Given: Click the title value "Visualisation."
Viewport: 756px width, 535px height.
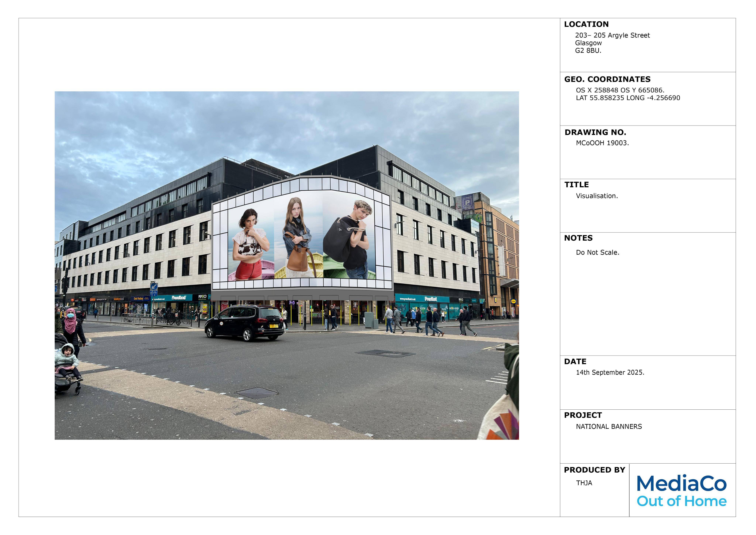Looking at the screenshot, I should tap(597, 196).
